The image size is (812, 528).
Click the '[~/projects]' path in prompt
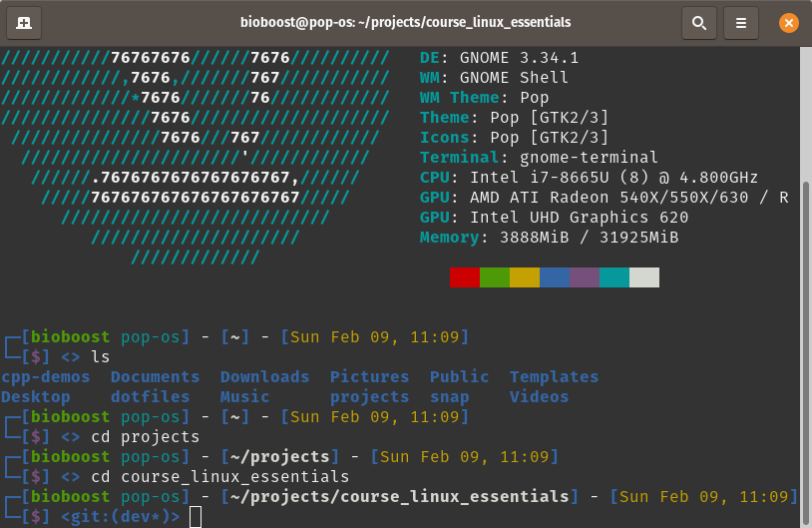click(280, 457)
